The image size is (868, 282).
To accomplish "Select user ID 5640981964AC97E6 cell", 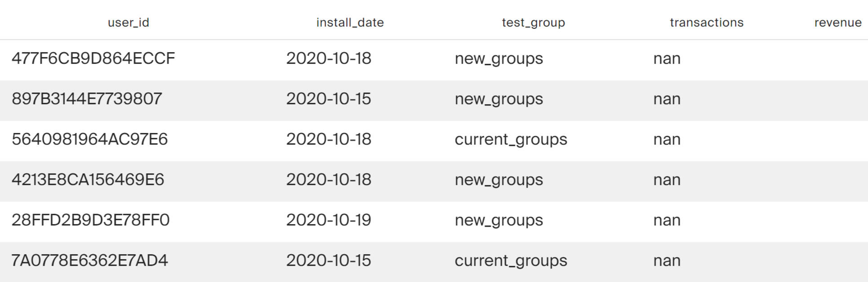I will coord(89,139).
